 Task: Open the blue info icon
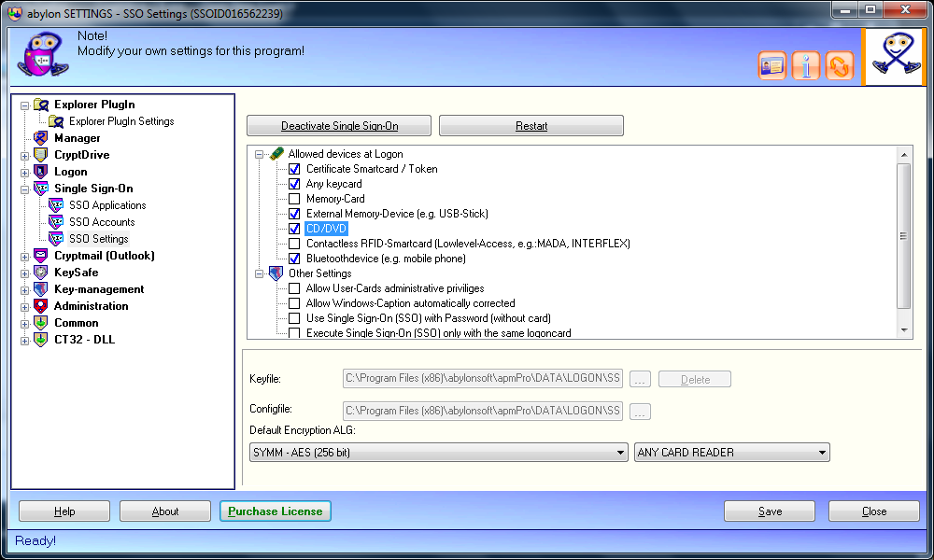tap(806, 65)
